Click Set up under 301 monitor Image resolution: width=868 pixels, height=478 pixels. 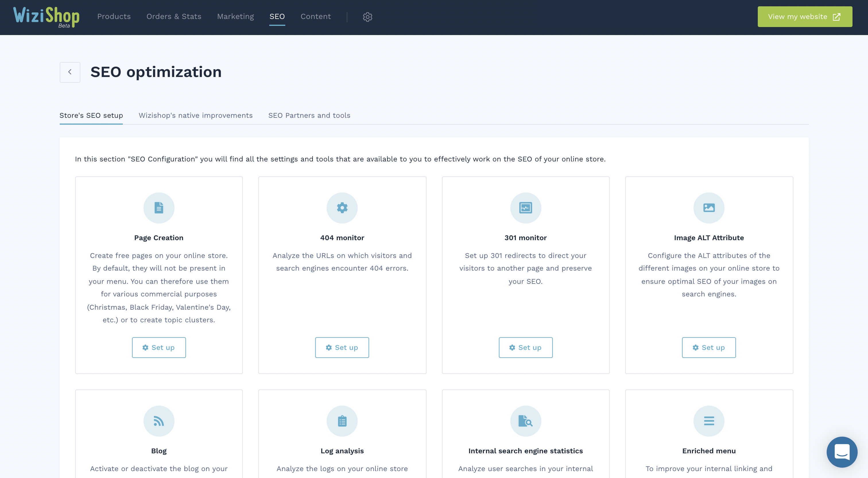point(525,348)
